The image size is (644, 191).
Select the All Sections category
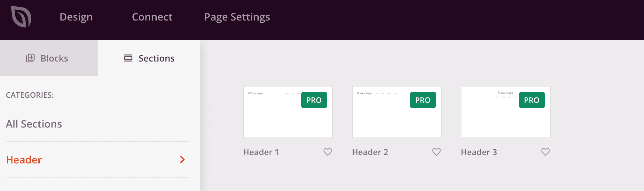tap(34, 124)
